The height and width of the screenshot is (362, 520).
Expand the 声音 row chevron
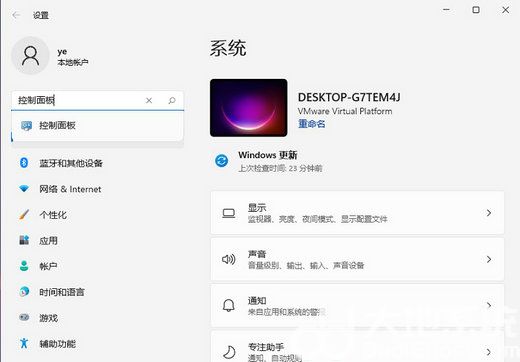489,259
